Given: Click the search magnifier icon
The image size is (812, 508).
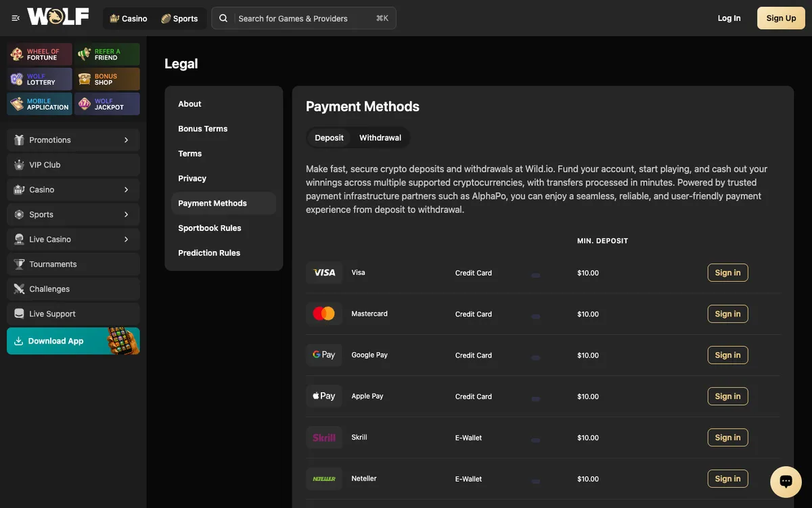Looking at the screenshot, I should click(223, 18).
